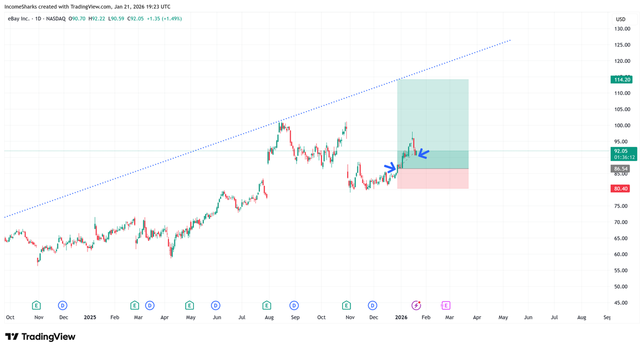
Task: Click the low value L90.59
Action: [x=116, y=19]
